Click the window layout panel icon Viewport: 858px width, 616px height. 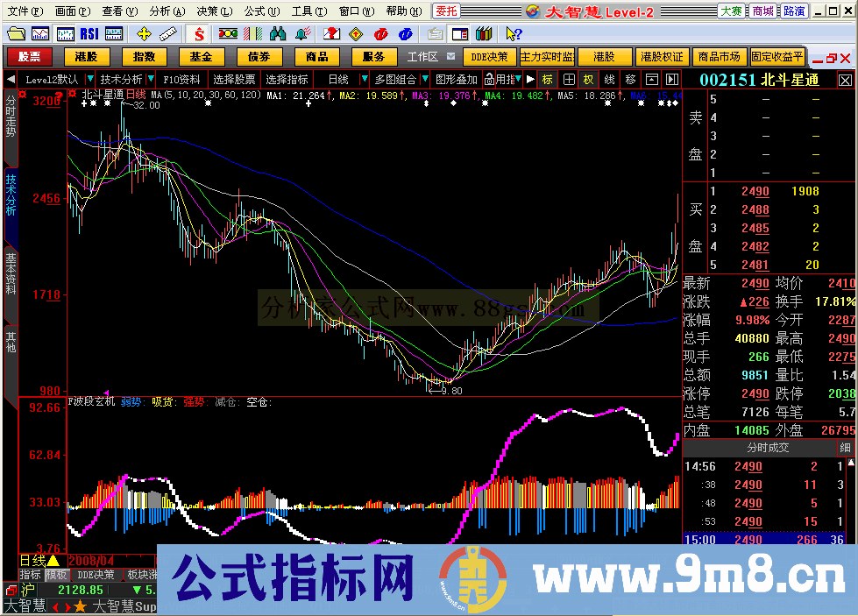click(x=460, y=34)
